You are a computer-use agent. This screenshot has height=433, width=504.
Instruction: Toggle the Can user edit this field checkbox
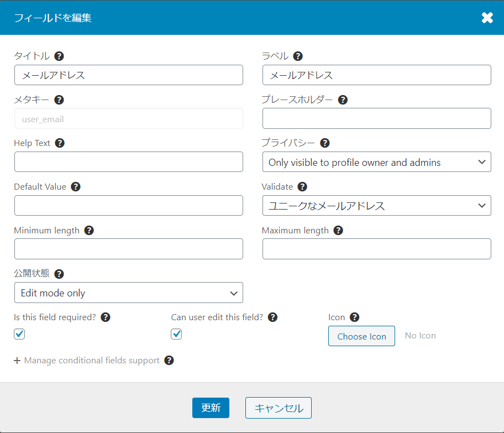coord(176,334)
